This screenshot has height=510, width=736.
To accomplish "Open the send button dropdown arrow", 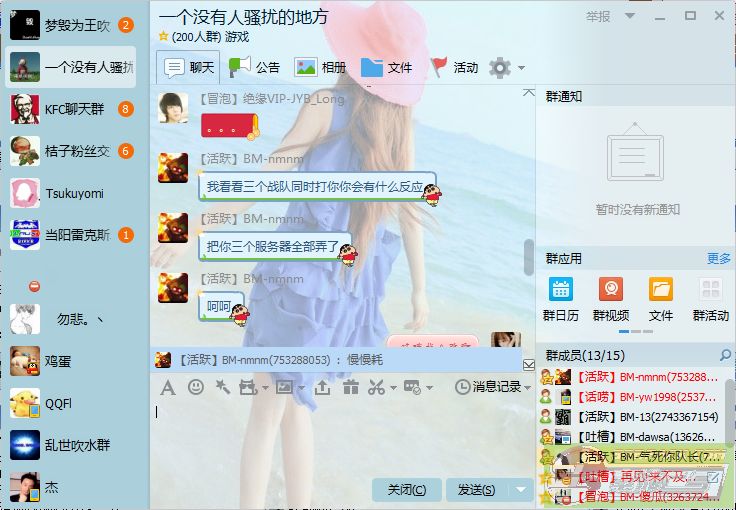I will click(x=520, y=490).
